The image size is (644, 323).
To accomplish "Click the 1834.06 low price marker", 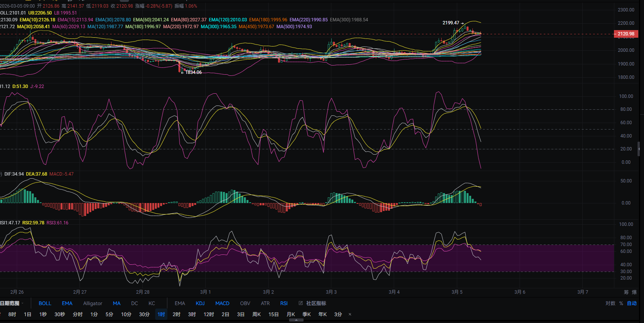I will [x=193, y=72].
